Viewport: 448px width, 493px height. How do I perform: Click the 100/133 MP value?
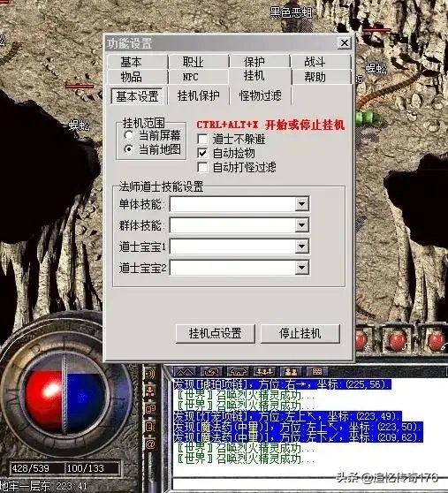click(85, 468)
